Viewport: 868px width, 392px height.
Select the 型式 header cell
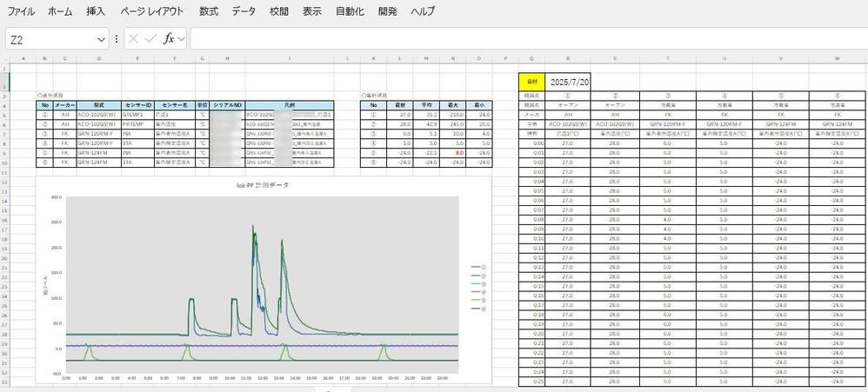[99, 105]
